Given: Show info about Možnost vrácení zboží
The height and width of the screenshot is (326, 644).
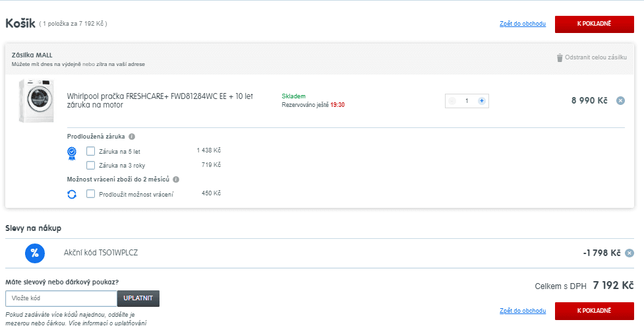Looking at the screenshot, I should coord(176,179).
